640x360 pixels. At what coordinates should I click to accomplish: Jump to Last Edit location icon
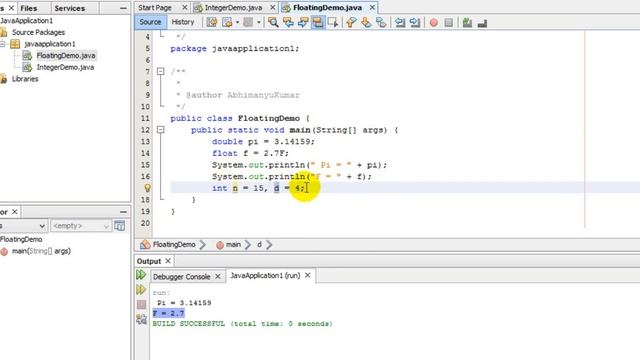coord(212,22)
